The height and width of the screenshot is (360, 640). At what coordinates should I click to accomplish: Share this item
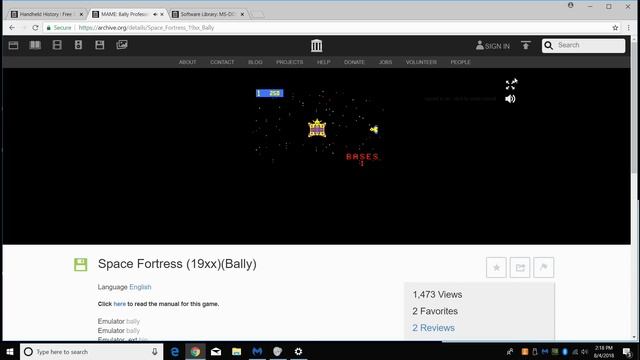(520, 267)
